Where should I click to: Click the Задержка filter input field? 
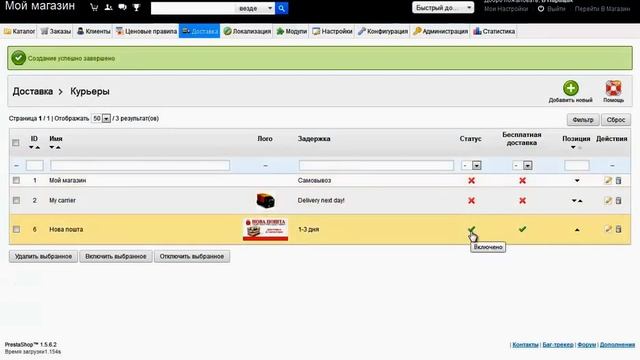point(376,165)
